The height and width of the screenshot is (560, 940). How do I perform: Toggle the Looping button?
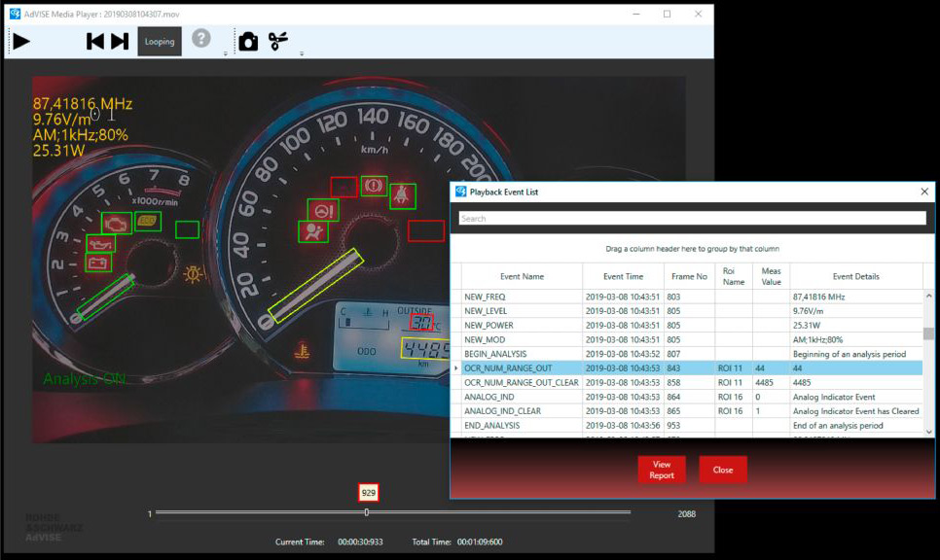tap(160, 42)
